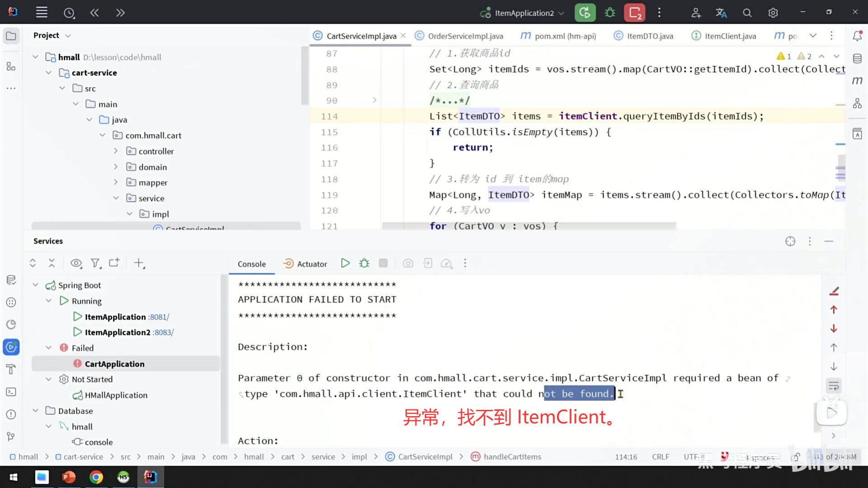Toggle soft-wrap in console output
The image size is (868, 488).
coord(834,386)
